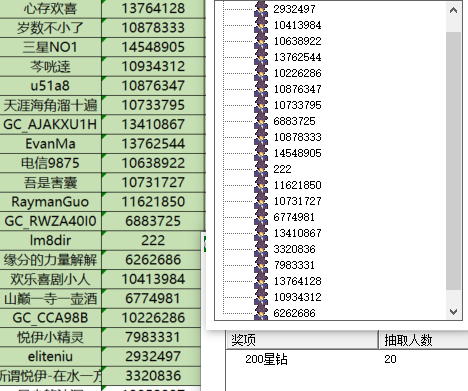The width and height of the screenshot is (468, 391).
Task: Click the user icon beside 13762544 in tree
Action: (261, 57)
